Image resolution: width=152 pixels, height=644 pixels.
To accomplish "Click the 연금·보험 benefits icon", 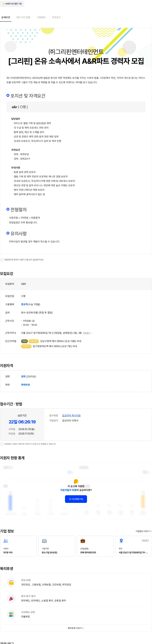I will 11,582.
